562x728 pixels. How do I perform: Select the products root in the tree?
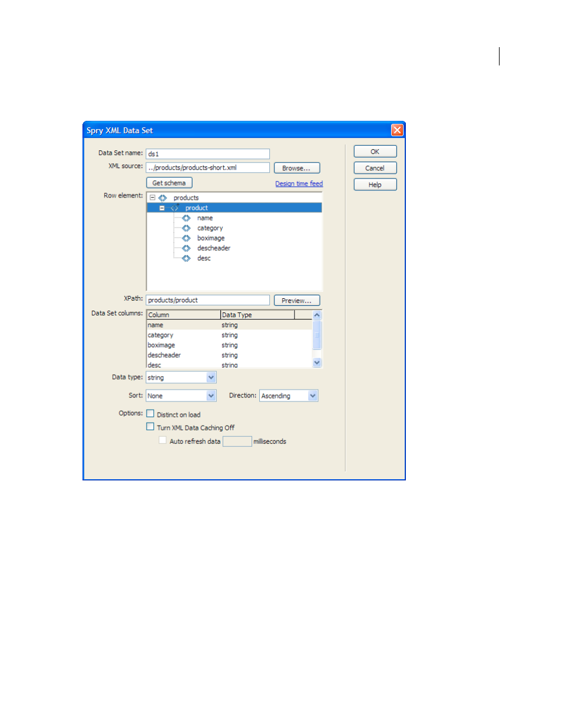pyautogui.click(x=186, y=198)
